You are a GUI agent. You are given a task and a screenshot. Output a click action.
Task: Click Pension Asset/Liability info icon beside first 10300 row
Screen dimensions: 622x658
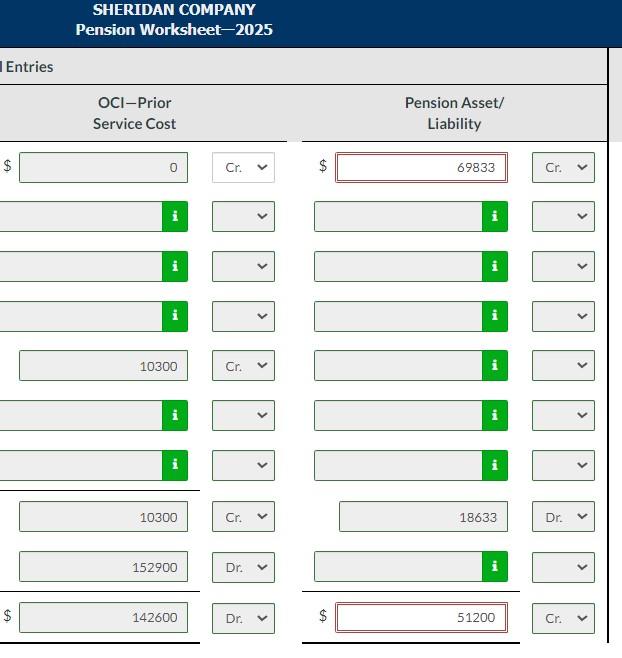pos(495,366)
